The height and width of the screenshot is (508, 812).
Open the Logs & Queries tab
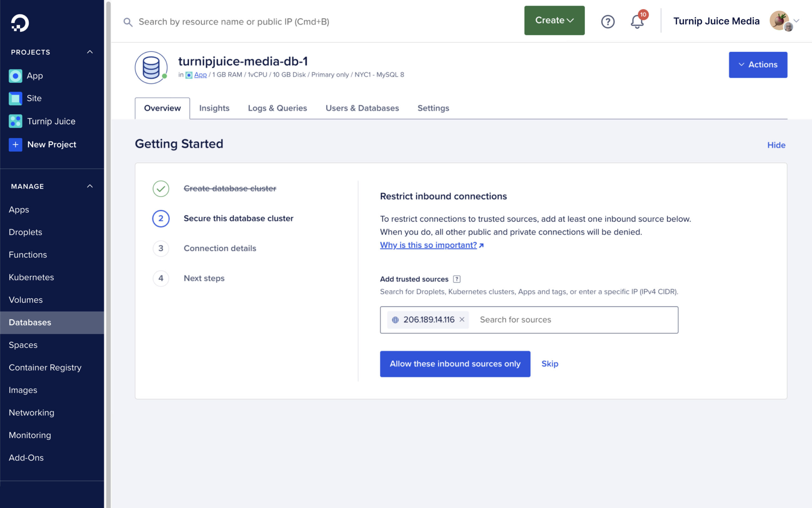[277, 108]
